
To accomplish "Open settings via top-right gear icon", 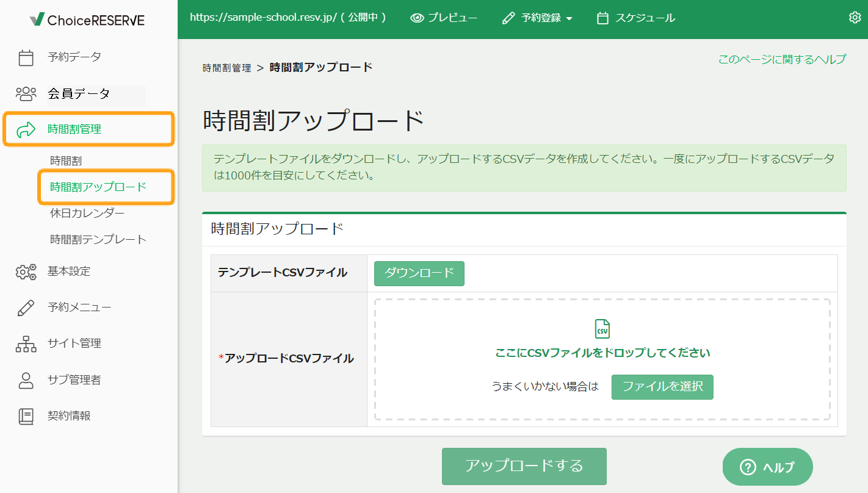I will tap(855, 18).
